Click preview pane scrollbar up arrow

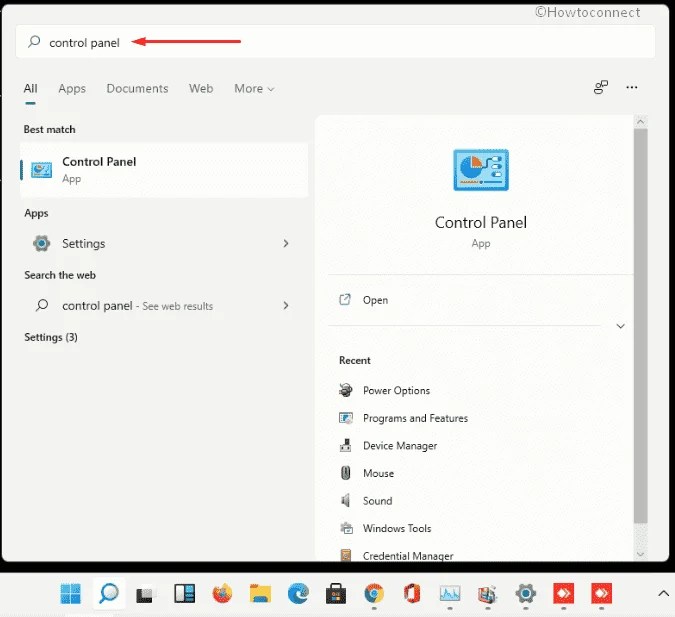(x=641, y=122)
